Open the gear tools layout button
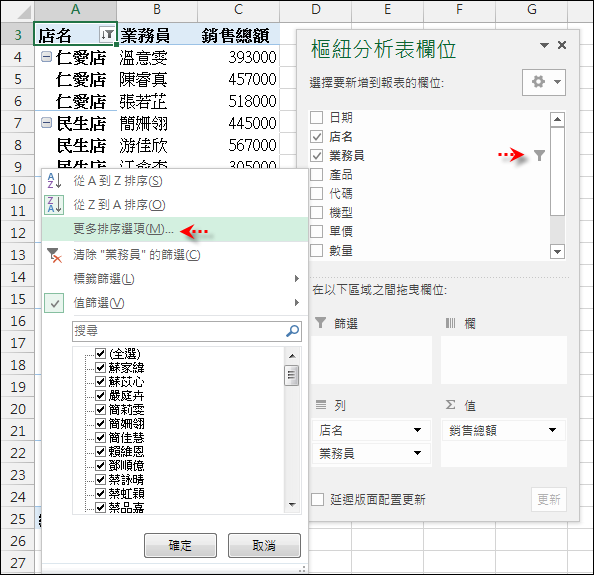 [x=544, y=82]
